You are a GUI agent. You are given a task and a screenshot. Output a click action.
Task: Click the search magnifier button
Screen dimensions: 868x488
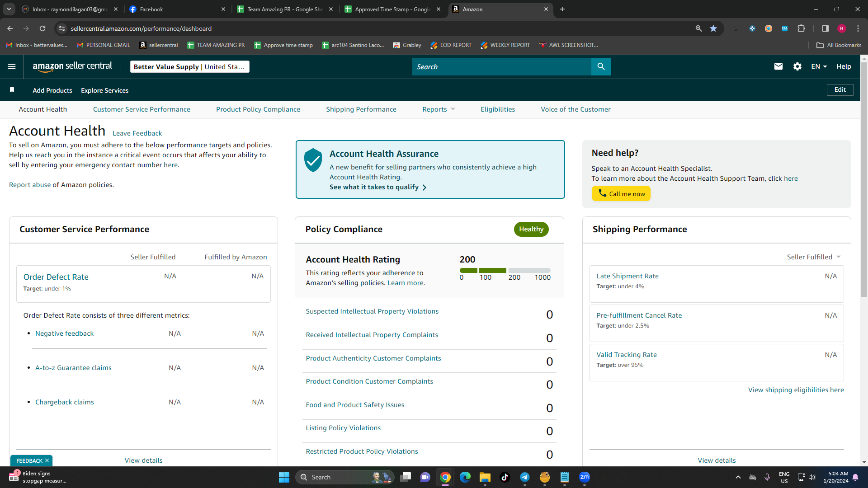[601, 66]
